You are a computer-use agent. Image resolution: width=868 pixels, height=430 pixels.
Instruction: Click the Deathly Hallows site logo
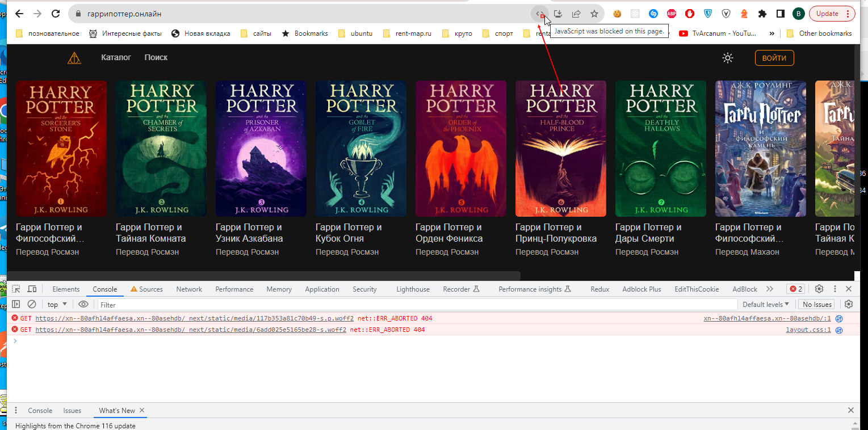(74, 57)
